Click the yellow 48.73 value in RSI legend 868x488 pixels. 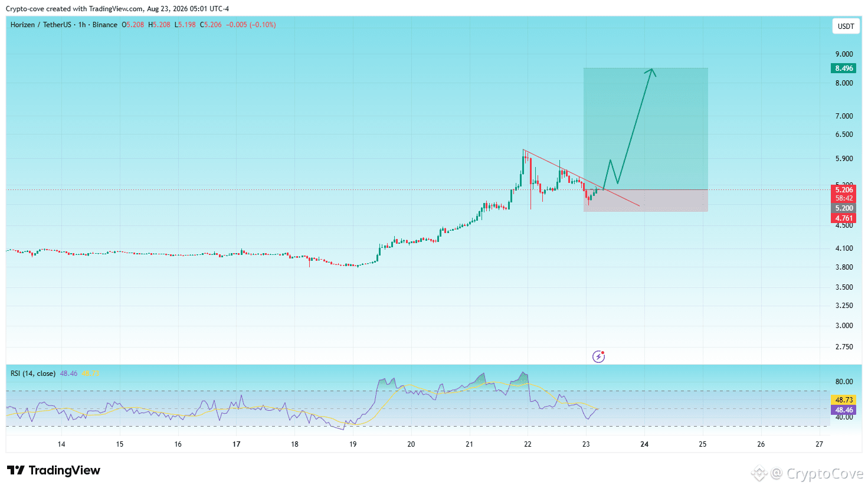tap(90, 374)
